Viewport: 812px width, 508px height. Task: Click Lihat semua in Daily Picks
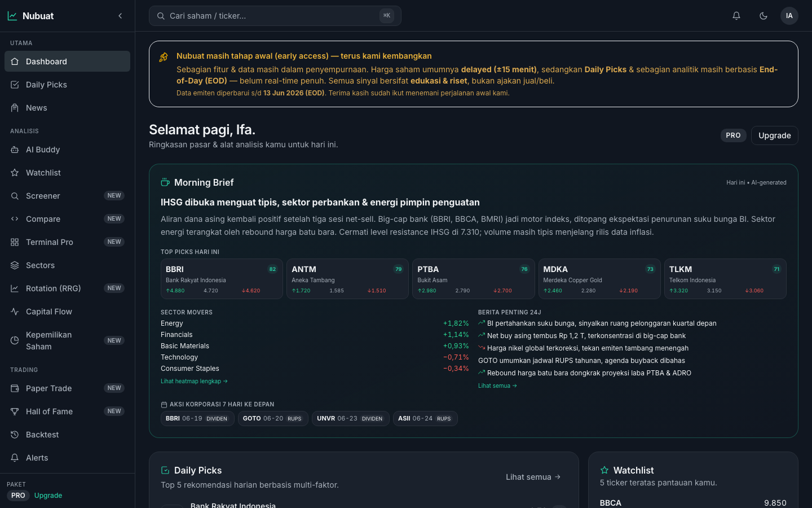point(533,477)
